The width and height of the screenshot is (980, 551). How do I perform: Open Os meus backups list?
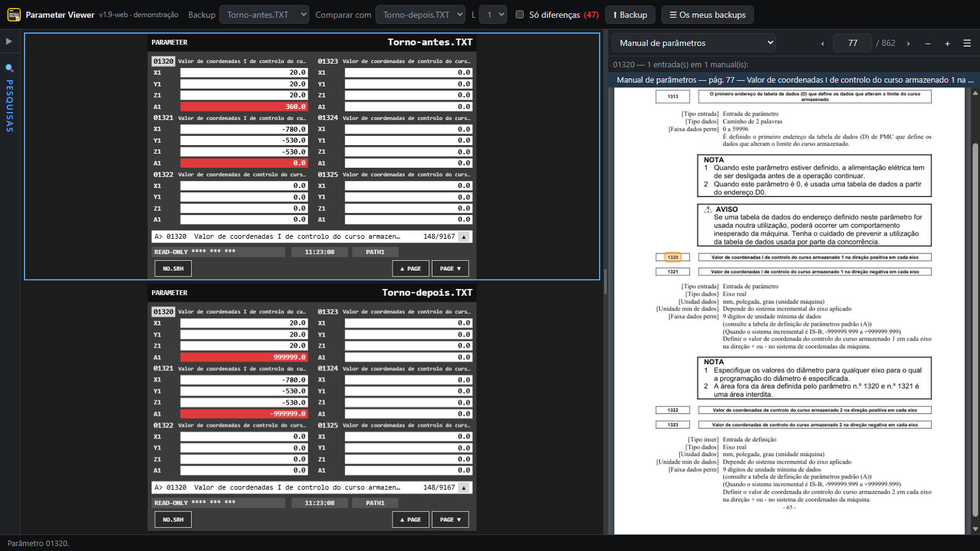707,15
